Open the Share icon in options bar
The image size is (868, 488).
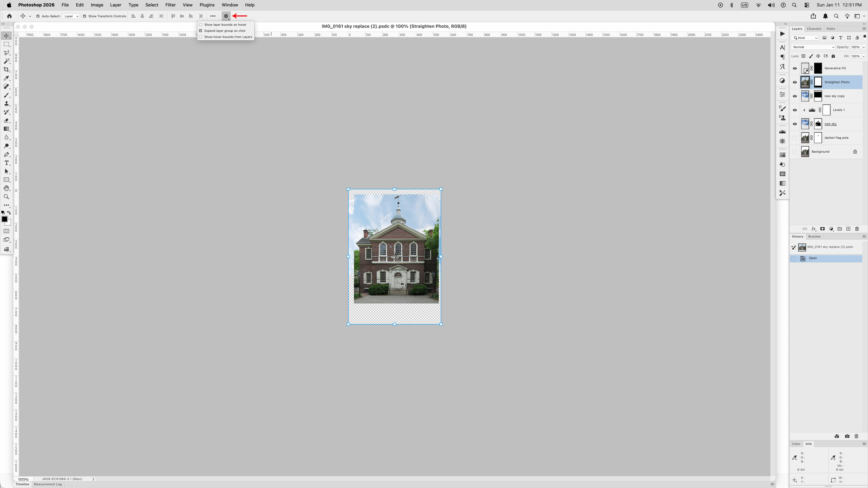(x=813, y=16)
